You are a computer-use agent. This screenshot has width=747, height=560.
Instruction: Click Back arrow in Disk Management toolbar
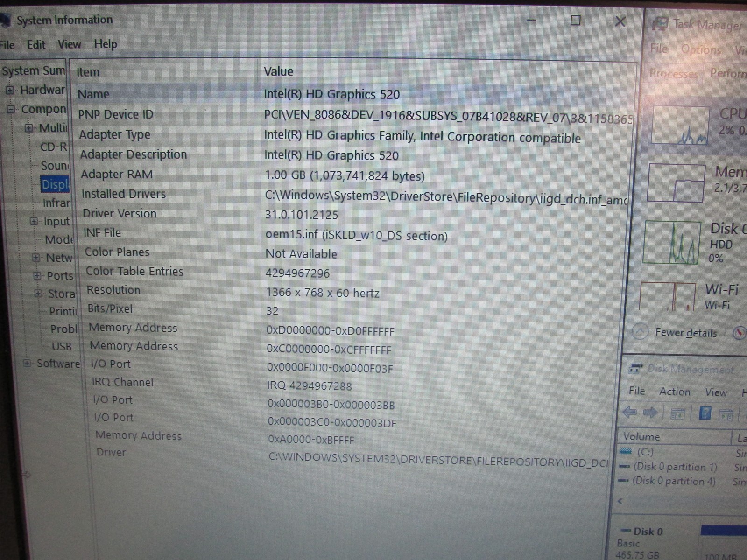[x=630, y=412]
